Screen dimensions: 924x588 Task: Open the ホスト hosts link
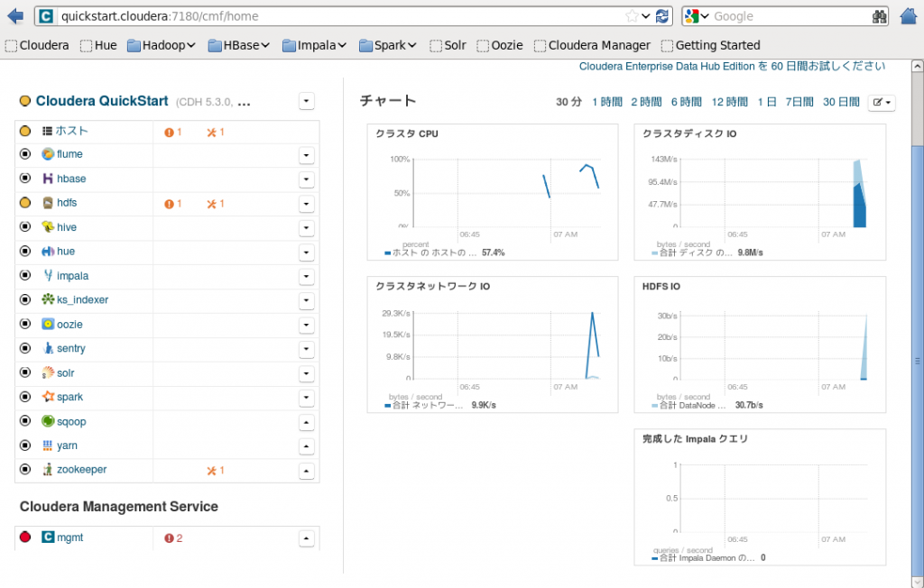72,131
